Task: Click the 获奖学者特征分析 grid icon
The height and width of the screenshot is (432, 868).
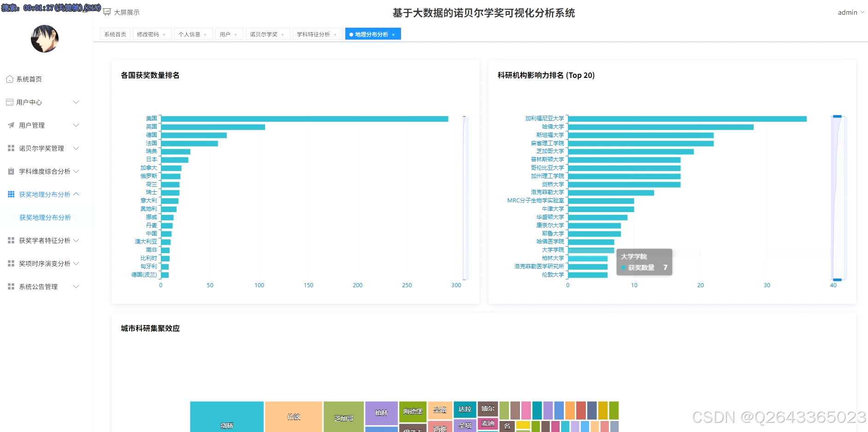Action: [11, 241]
